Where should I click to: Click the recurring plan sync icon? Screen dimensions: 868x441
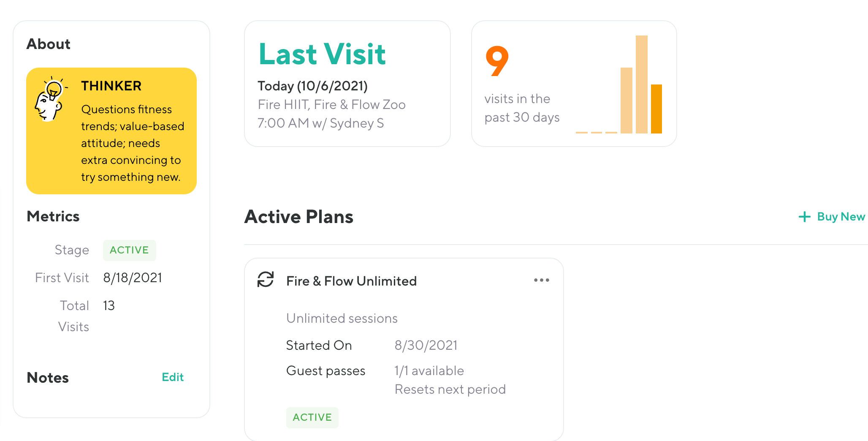click(266, 280)
